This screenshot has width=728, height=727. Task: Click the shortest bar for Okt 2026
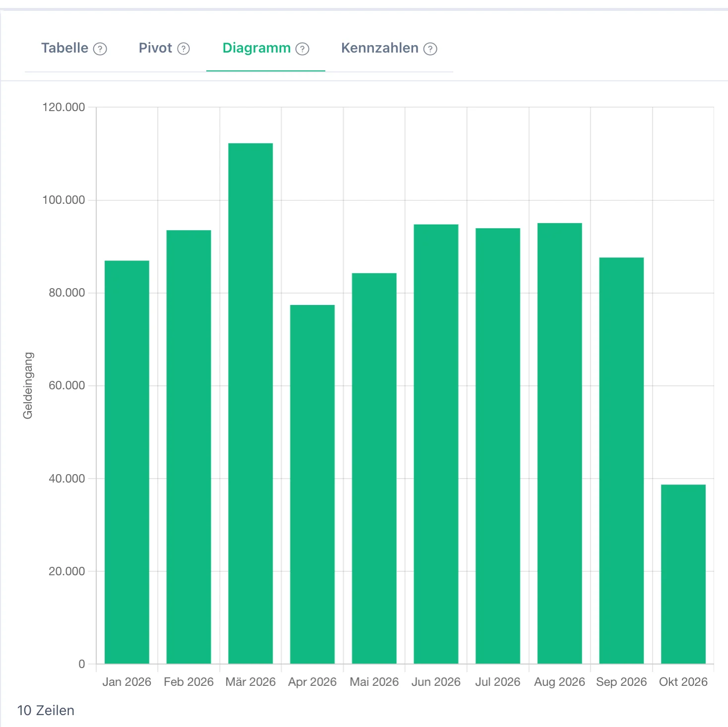click(x=683, y=574)
